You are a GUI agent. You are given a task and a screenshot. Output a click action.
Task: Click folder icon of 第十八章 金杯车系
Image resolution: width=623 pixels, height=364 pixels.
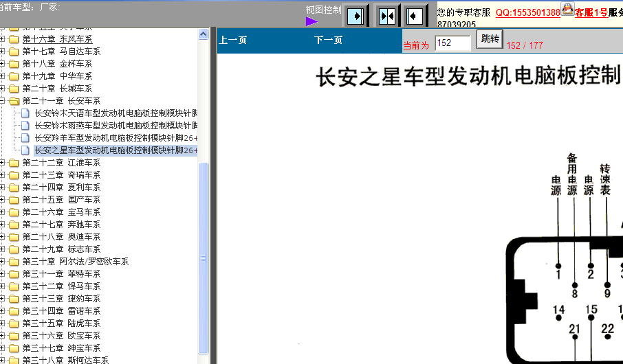tap(14, 63)
